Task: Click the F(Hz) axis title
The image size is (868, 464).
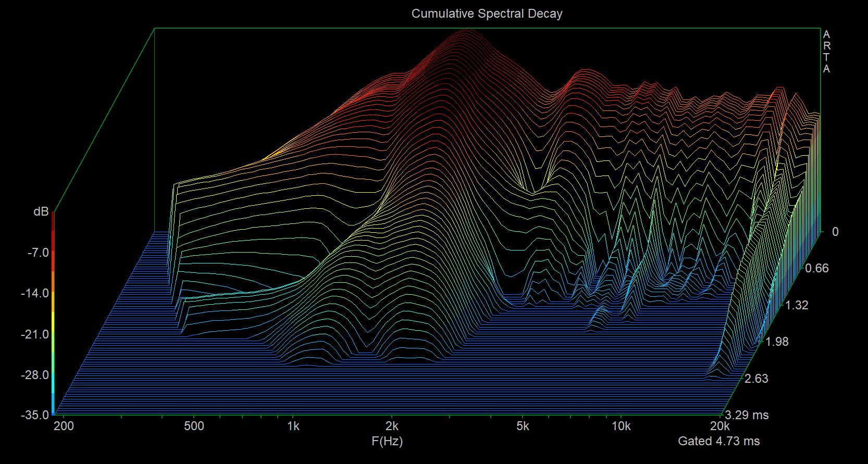Action: (x=387, y=442)
